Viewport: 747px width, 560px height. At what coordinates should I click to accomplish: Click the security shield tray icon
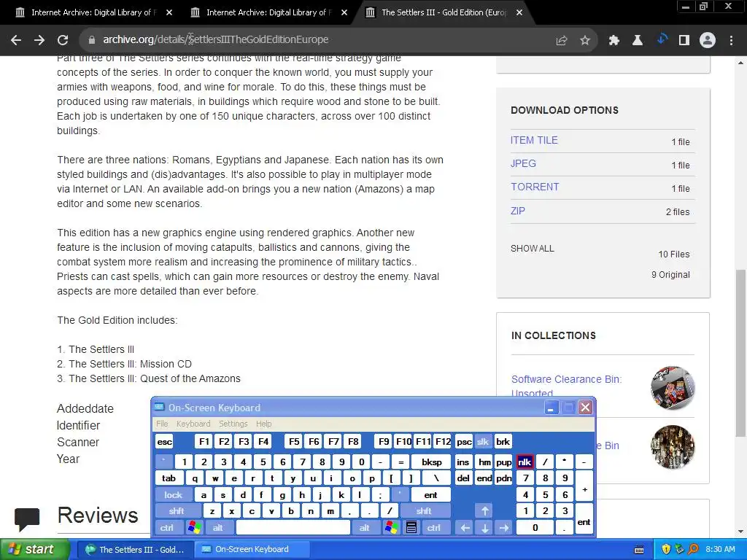tap(666, 550)
